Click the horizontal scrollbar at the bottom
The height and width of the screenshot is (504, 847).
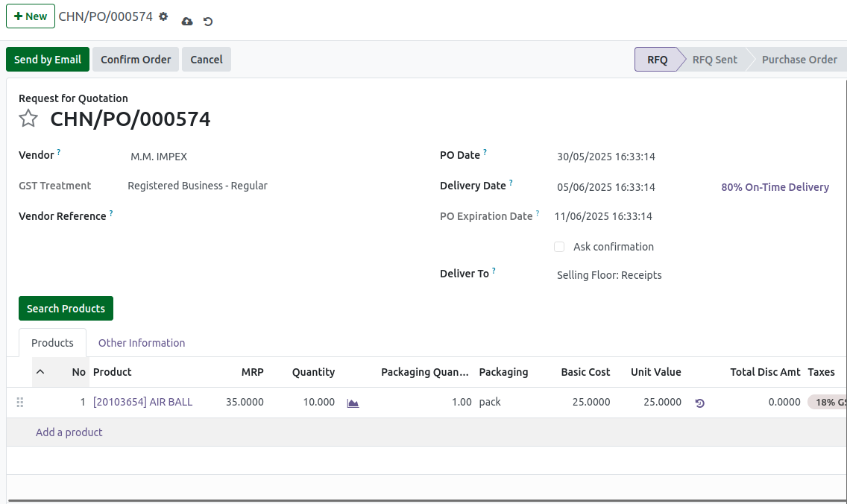coord(426,501)
